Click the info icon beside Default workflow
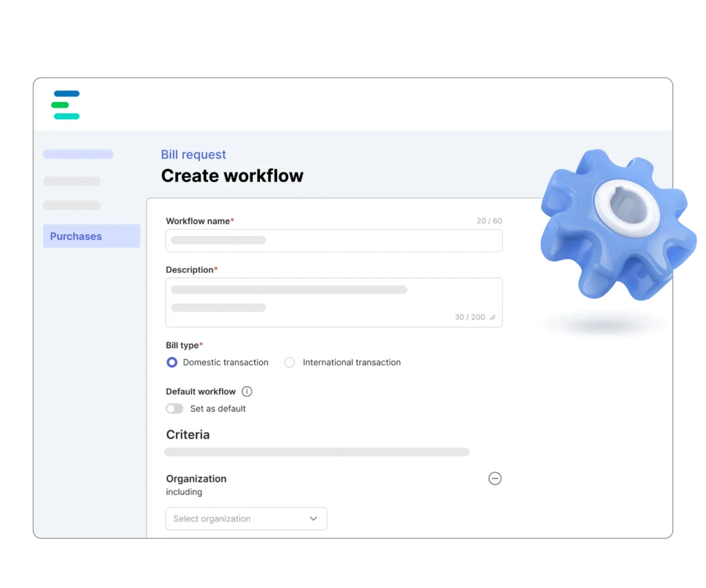This screenshot has width=706, height=588. click(247, 392)
